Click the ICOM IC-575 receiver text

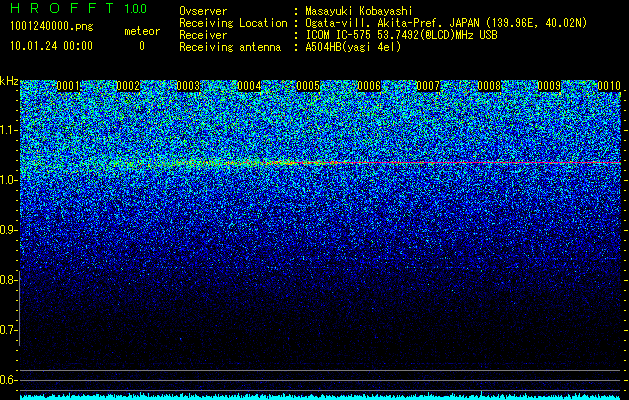point(401,35)
